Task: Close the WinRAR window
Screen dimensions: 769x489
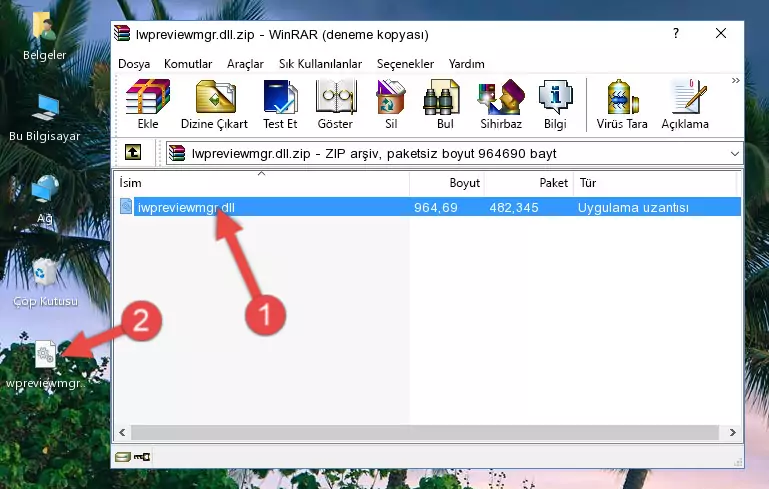Action: click(x=720, y=33)
